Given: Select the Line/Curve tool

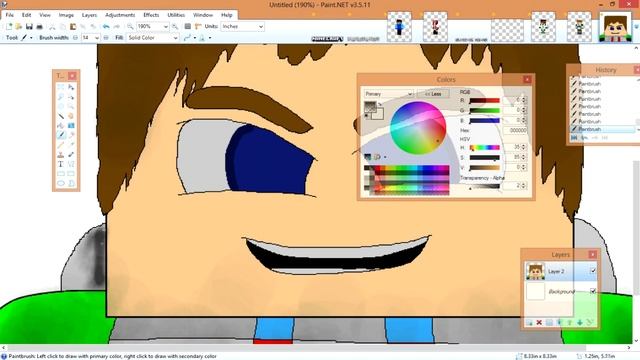Looking at the screenshot, I should [x=71, y=164].
